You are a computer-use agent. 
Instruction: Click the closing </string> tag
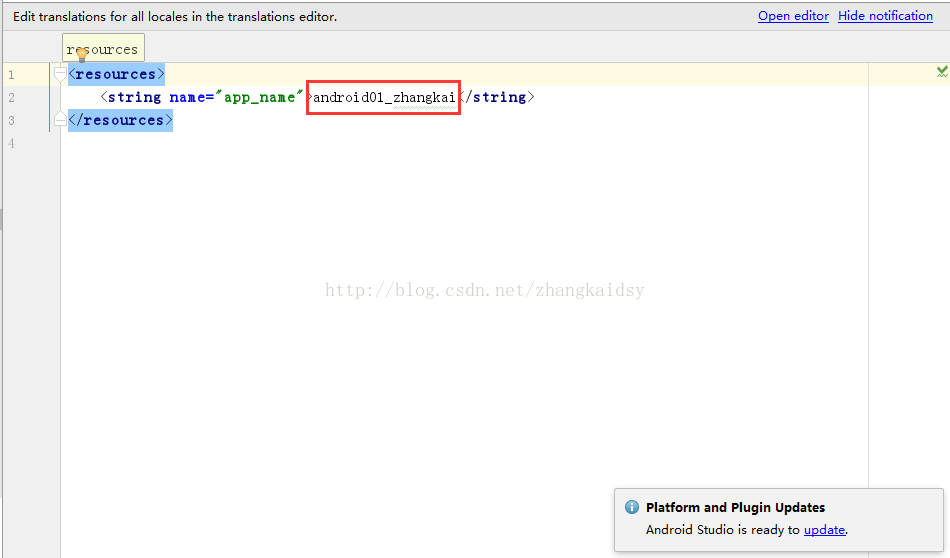[x=497, y=97]
